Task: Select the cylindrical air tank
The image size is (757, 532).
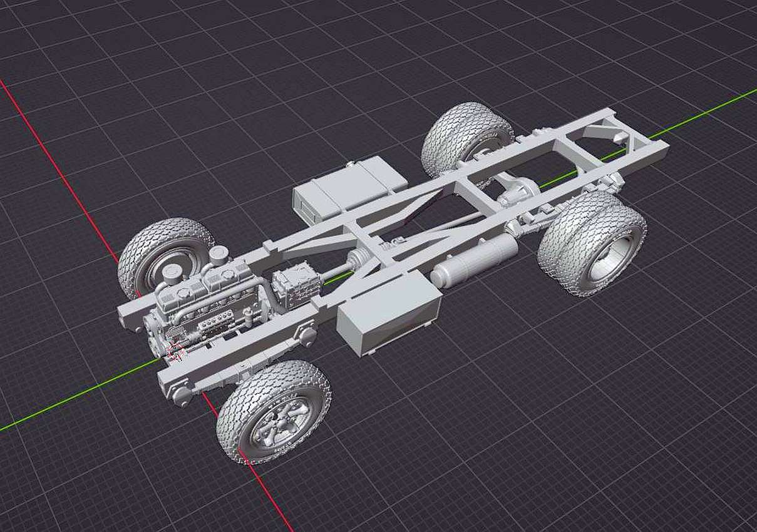Action: 474,260
